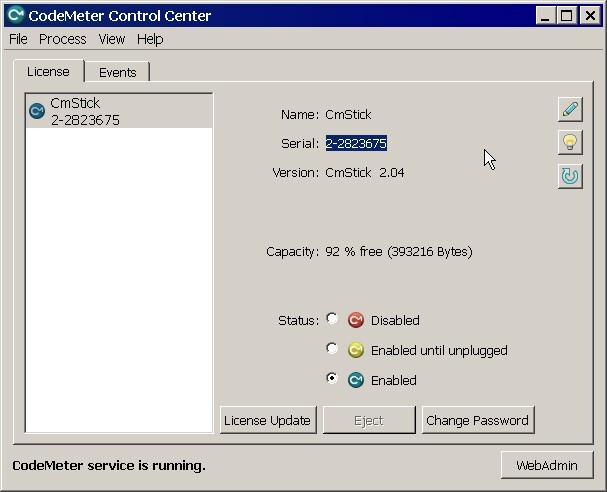Switch to the Events tab
Screen dimensions: 607x492
117,72
